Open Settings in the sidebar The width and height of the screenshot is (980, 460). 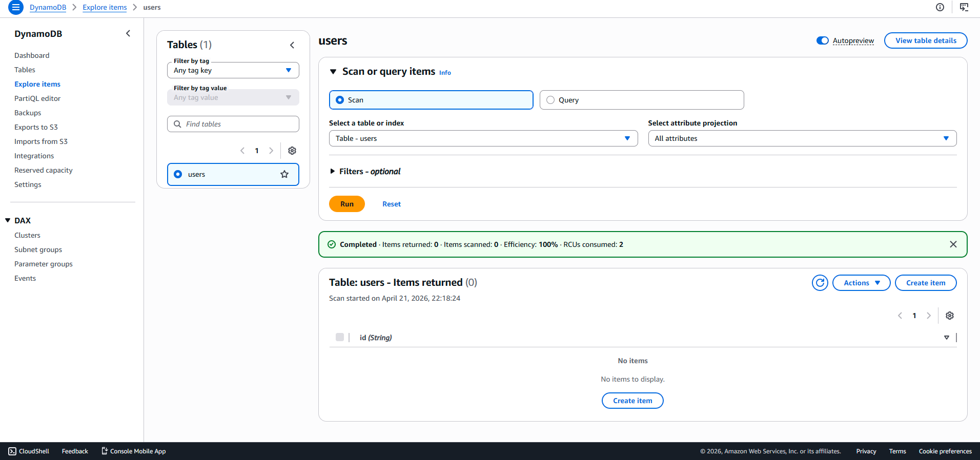[x=28, y=184]
